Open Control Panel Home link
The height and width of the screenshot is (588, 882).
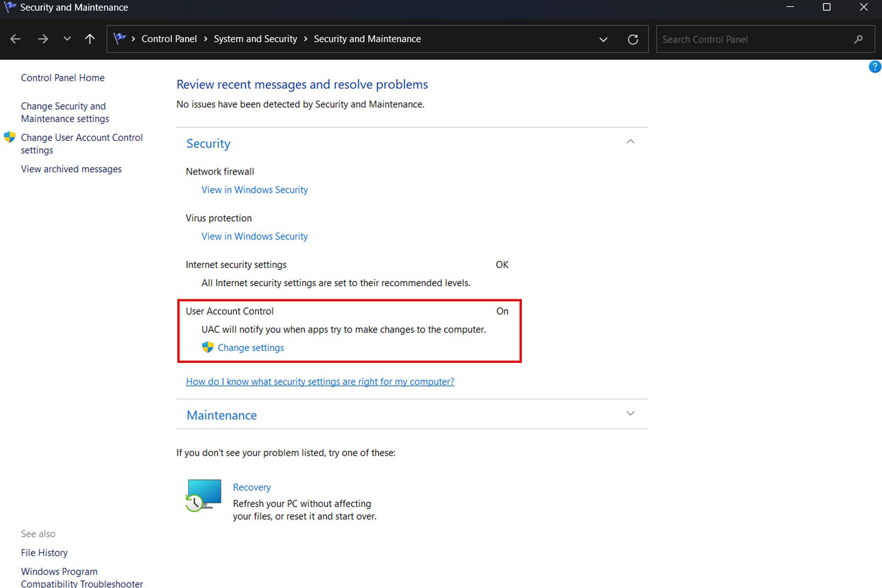click(62, 78)
